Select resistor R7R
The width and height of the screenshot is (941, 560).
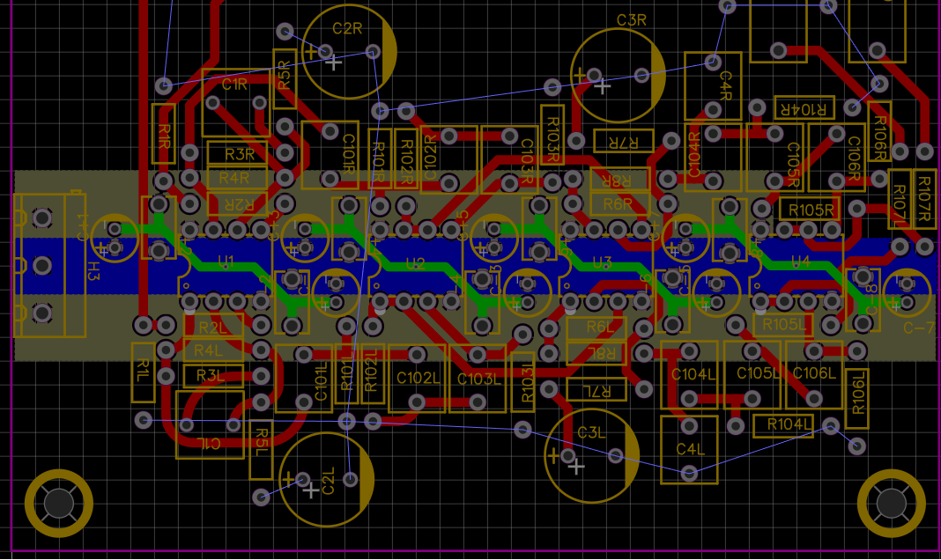tap(624, 141)
